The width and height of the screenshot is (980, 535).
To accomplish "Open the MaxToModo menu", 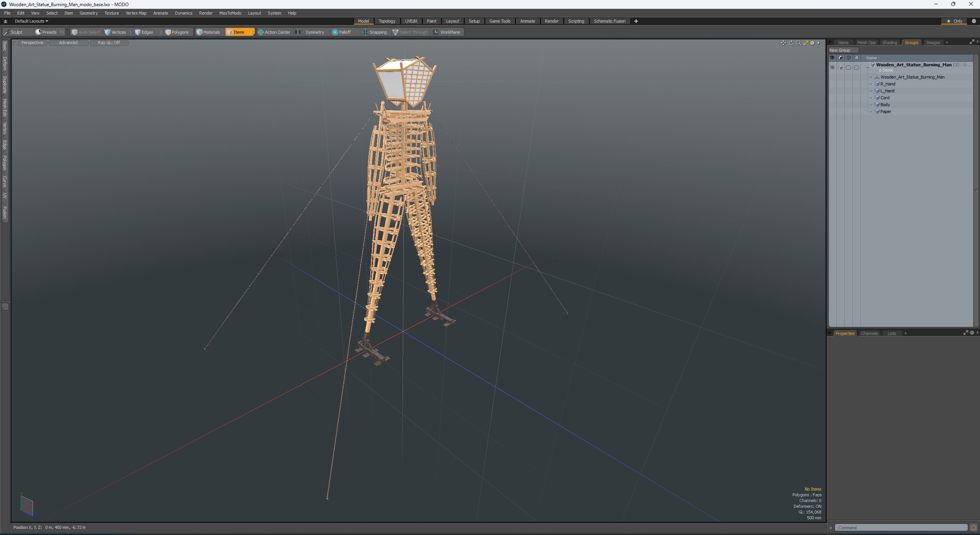I will 230,13.
